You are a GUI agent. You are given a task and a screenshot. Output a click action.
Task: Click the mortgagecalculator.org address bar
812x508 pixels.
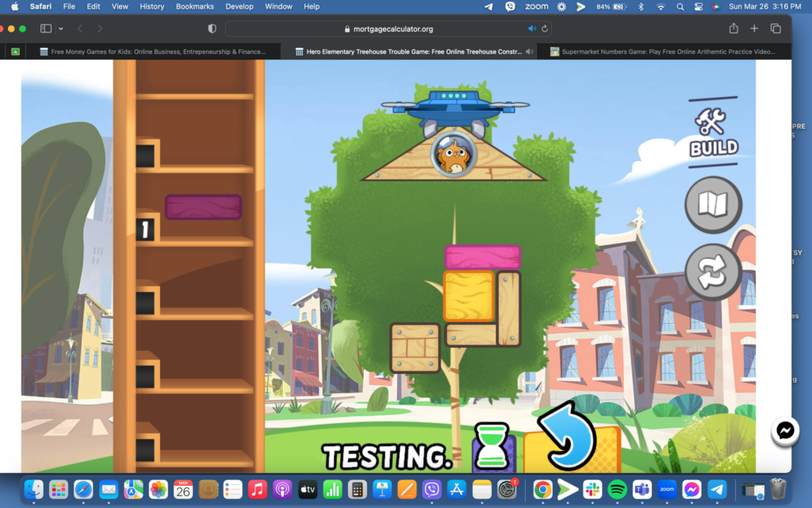(389, 29)
